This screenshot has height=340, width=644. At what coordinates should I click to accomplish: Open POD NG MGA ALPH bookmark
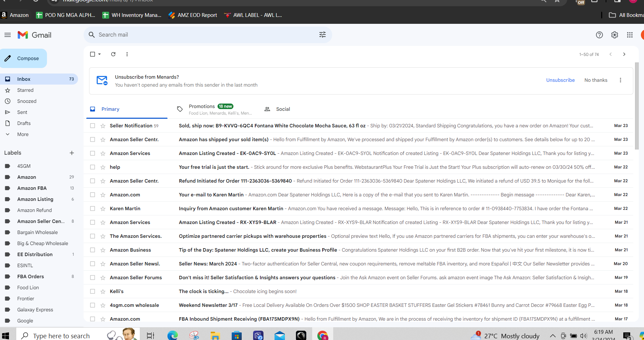coord(66,15)
